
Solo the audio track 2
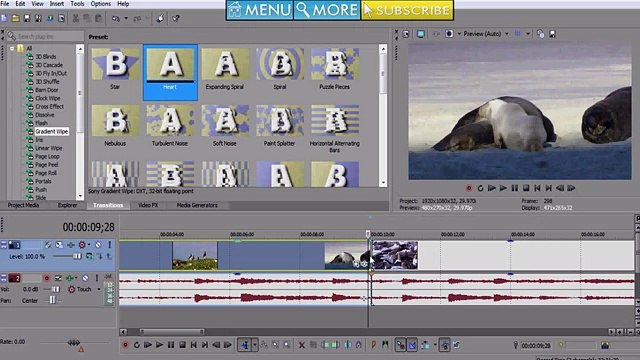[97, 278]
